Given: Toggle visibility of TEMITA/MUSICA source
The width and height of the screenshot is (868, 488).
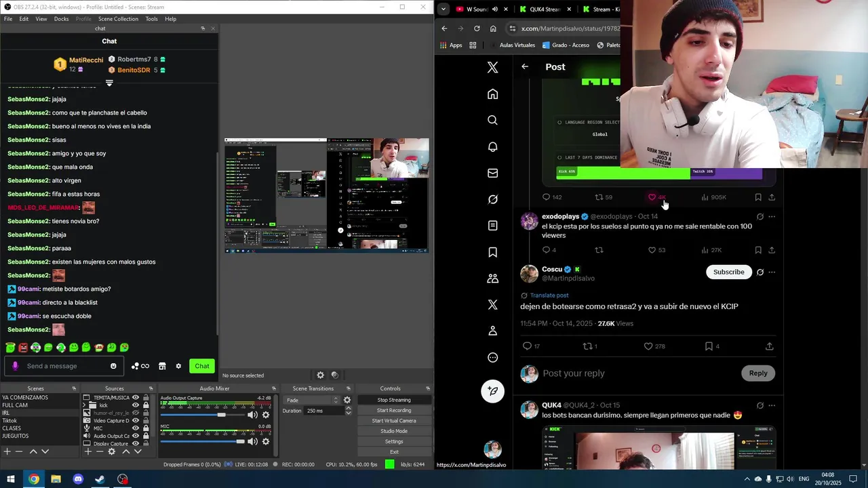Looking at the screenshot, I should pos(136,398).
